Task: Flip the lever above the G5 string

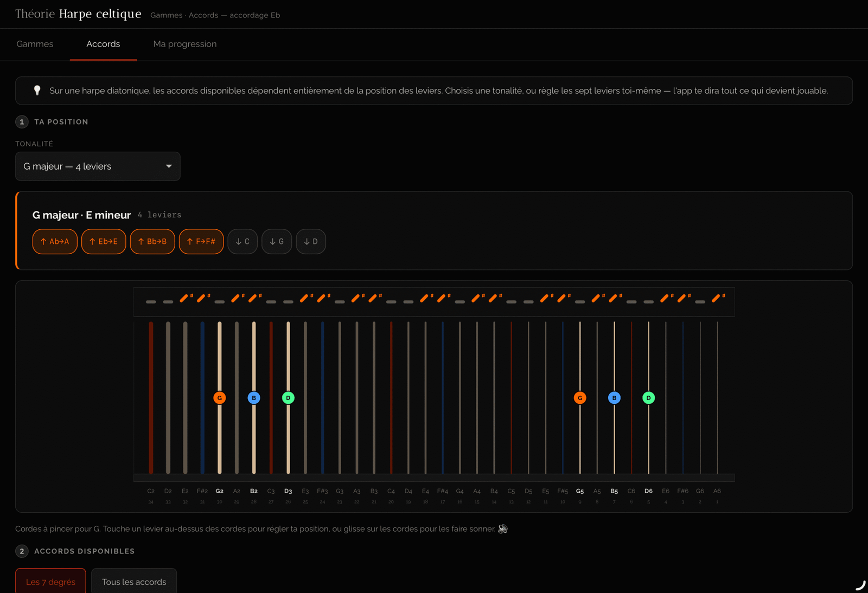Action: (580, 301)
